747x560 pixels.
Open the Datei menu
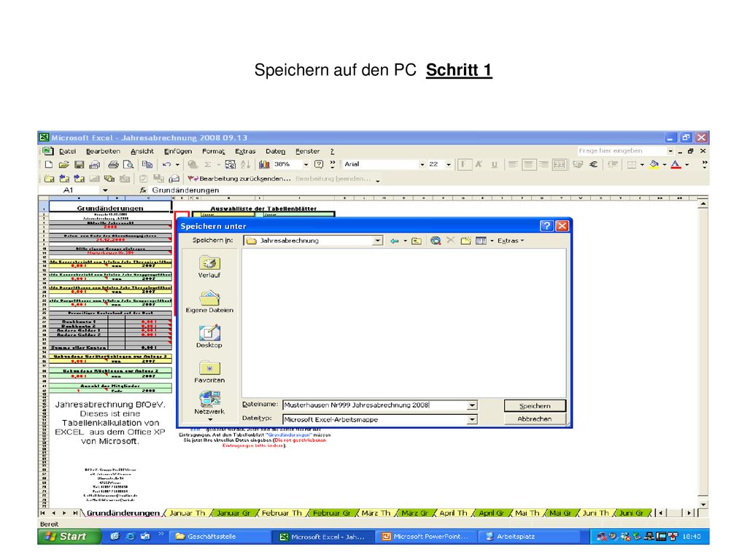point(67,151)
